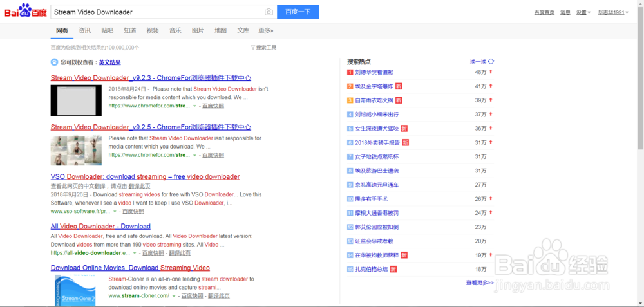Screen dimensions: 644x307
Task: Click the 搜索工具 link
Action: pos(266,48)
